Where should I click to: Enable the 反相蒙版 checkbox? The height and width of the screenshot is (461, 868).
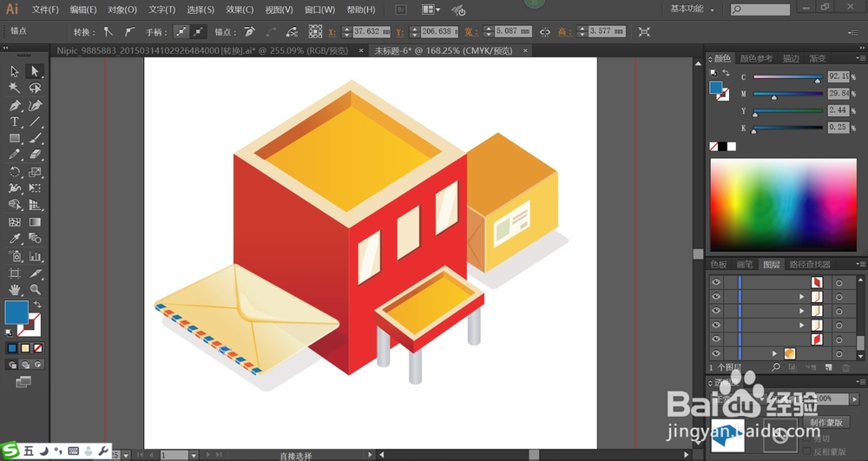click(x=806, y=451)
